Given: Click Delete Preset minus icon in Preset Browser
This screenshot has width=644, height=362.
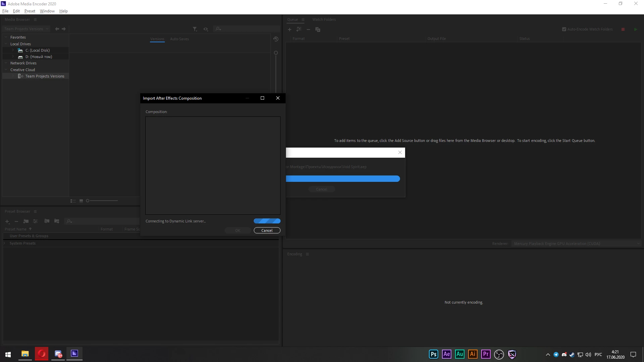Looking at the screenshot, I should (x=16, y=221).
